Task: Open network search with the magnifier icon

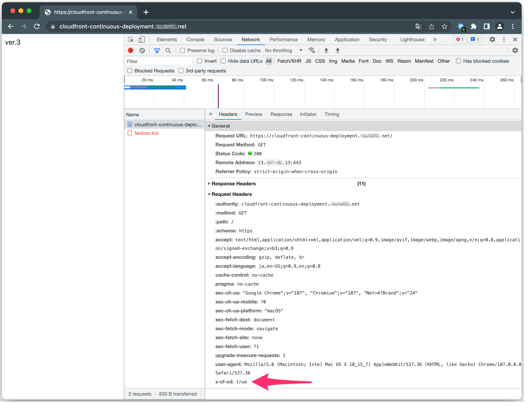Action: [x=168, y=50]
